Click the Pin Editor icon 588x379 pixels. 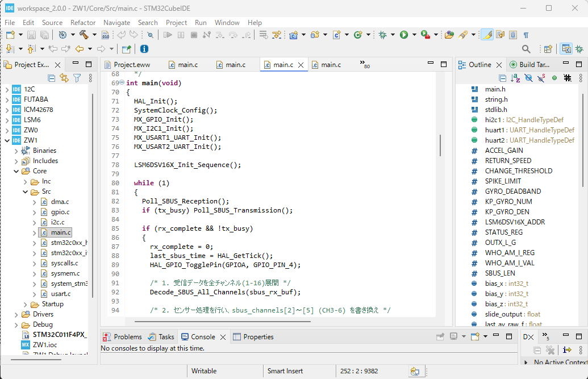click(127, 49)
